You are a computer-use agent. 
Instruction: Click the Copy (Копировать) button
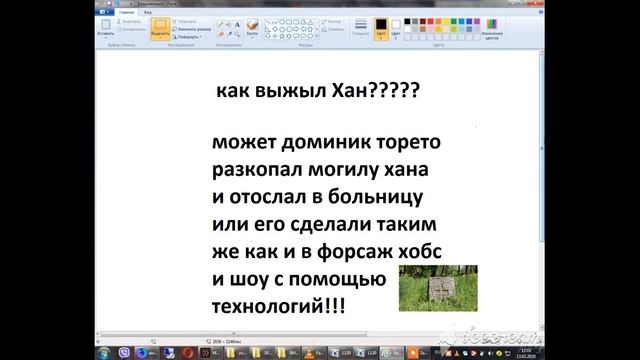pos(131,29)
